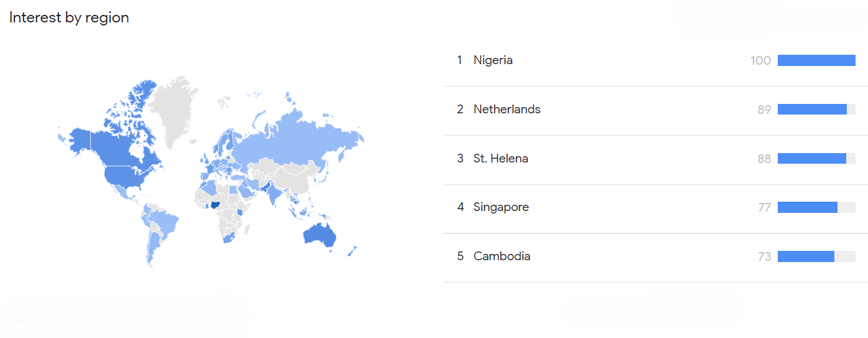
Task: Click India on the world map
Action: point(272,196)
